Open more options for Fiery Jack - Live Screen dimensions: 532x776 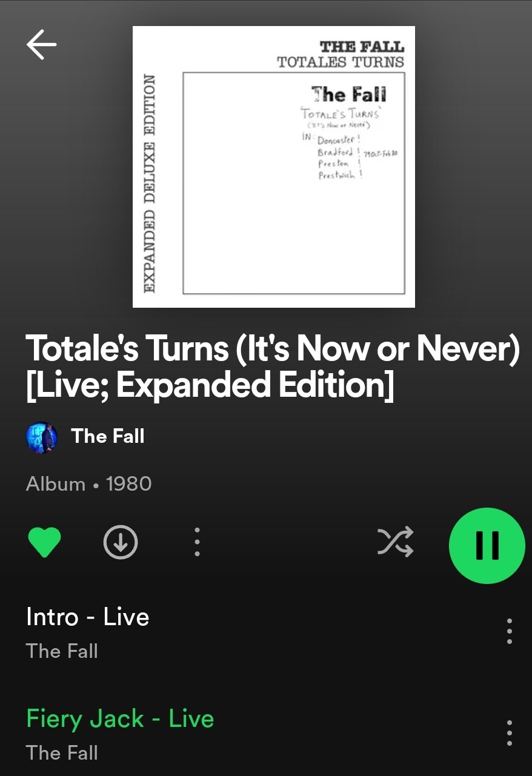tap(510, 733)
